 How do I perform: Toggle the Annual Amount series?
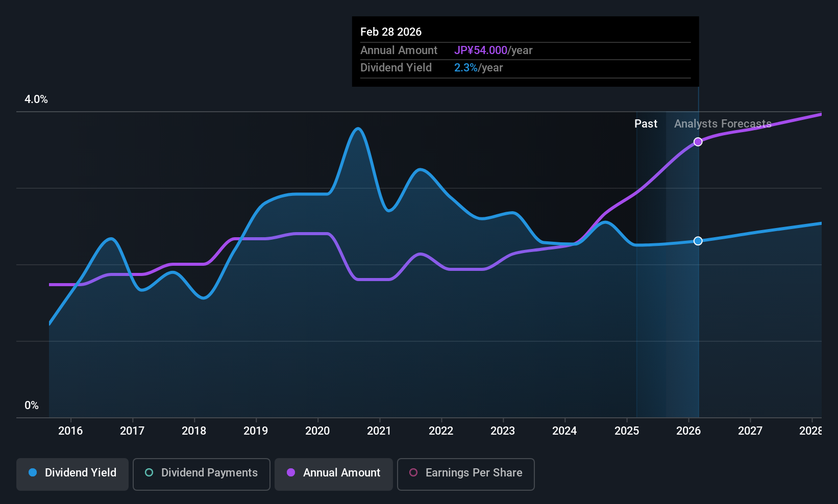click(334, 474)
